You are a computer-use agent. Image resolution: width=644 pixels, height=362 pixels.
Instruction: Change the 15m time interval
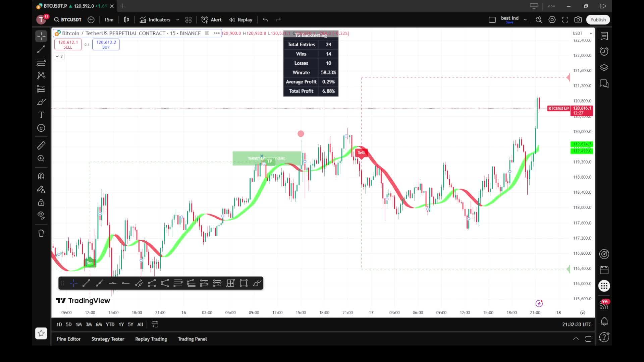[109, 20]
